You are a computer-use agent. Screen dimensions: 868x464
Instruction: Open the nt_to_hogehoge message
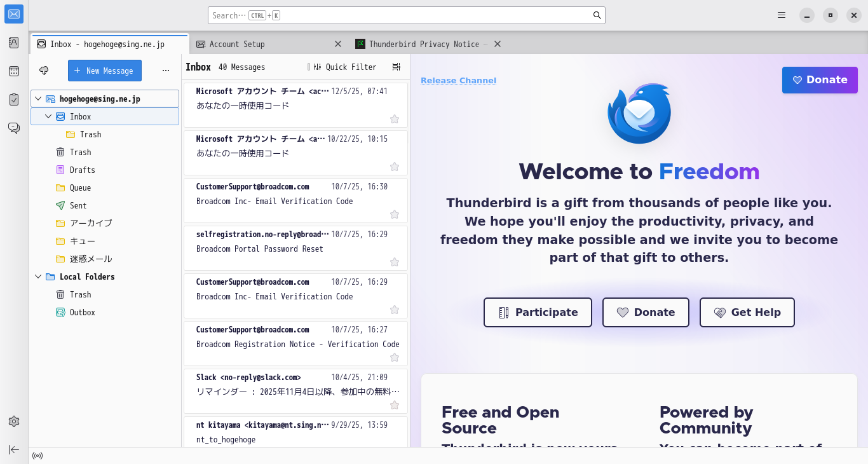click(295, 432)
